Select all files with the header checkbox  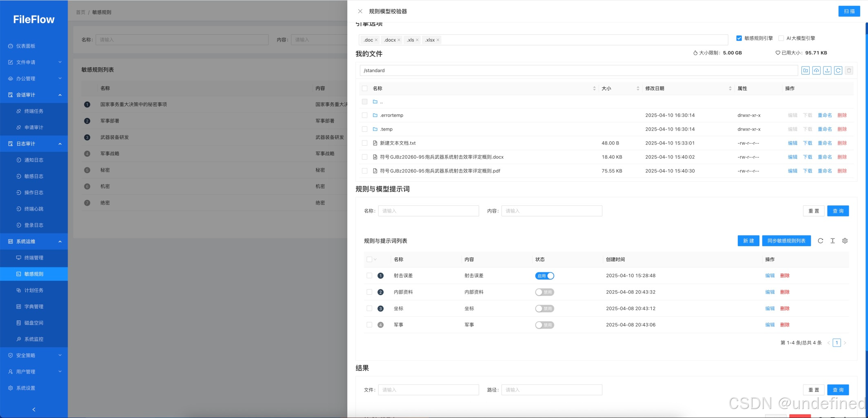point(364,89)
